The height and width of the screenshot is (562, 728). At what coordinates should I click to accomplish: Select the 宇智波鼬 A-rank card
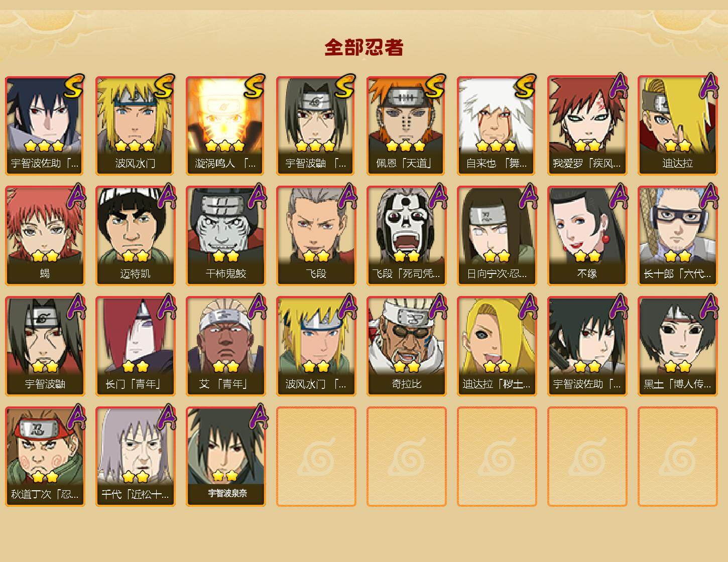pyautogui.click(x=45, y=346)
